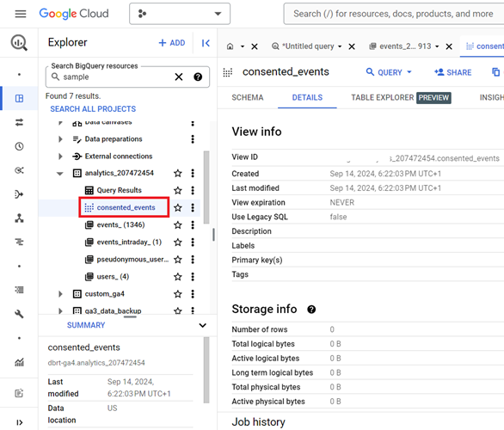
Task: Select events_ (1346) table
Action: [120, 224]
